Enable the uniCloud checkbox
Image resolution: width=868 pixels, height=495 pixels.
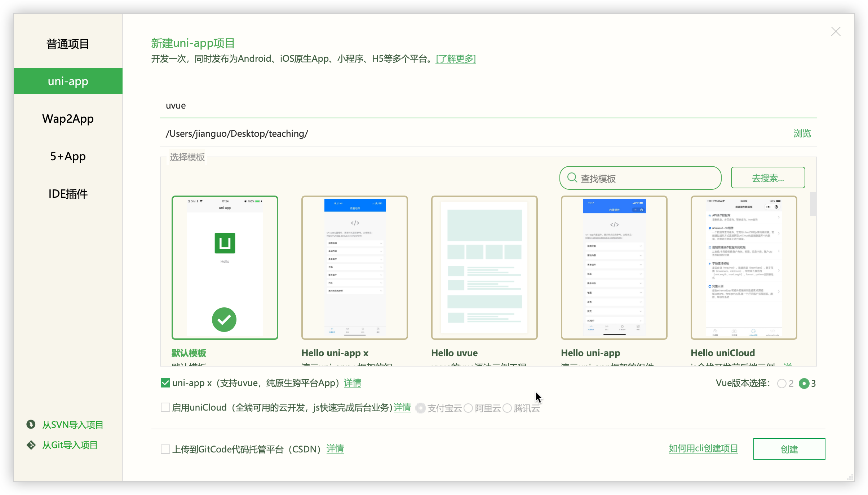click(x=165, y=407)
